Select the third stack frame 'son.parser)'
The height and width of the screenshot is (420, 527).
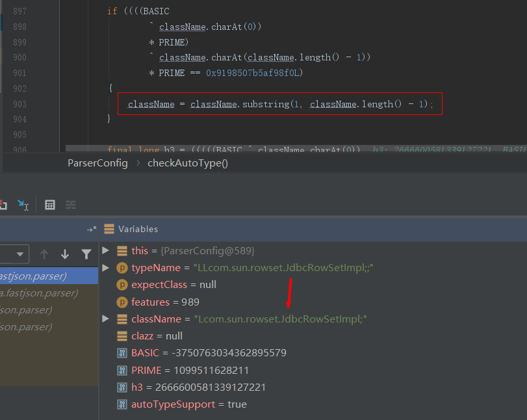pos(49,310)
